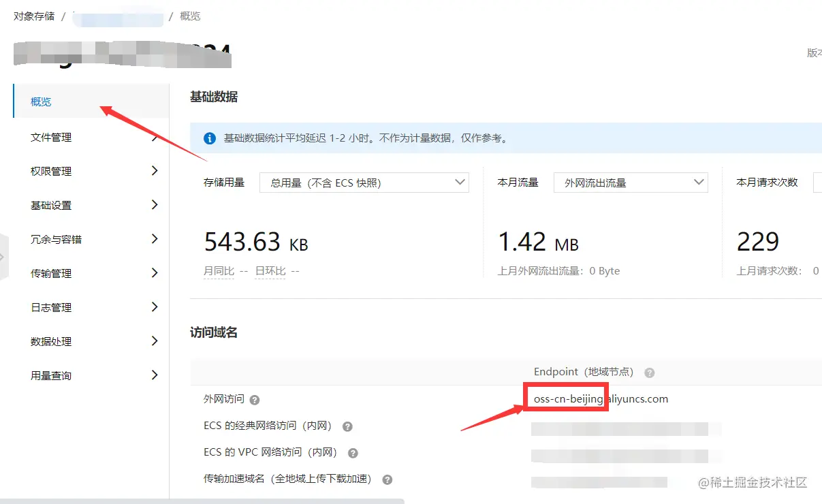Open 用量查询 in the sidebar

tap(91, 375)
